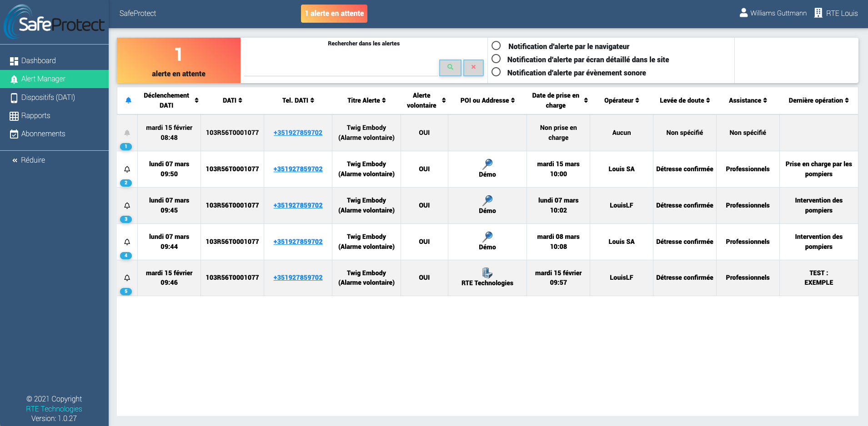Click the SafeProtect title in top bar
This screenshot has height=426, width=868.
pos(138,13)
